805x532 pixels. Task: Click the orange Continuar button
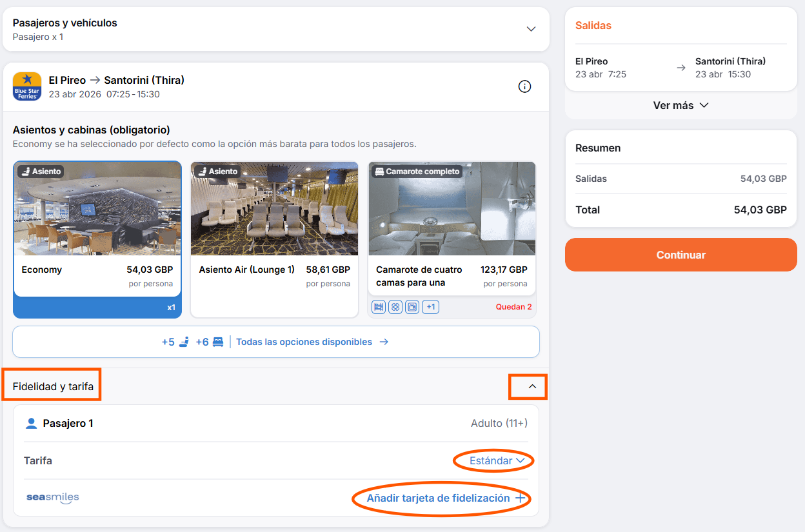pyautogui.click(x=681, y=255)
